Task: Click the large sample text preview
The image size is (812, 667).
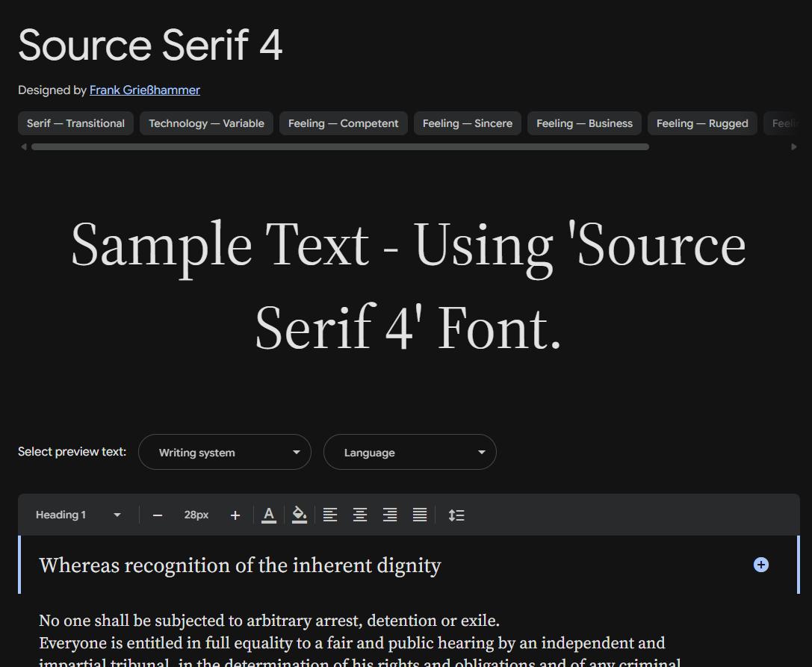Action: pos(409,286)
